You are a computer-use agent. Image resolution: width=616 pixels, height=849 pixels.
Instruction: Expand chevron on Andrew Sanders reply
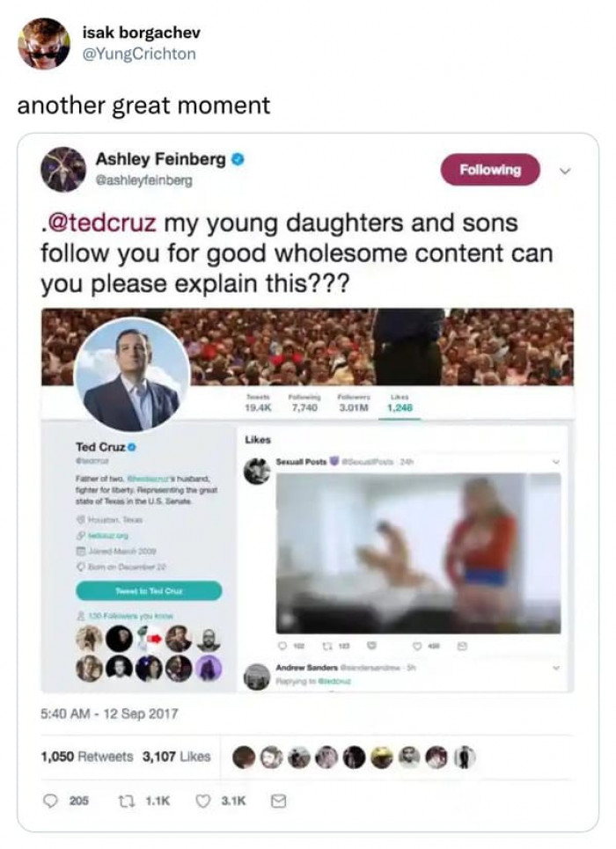(555, 668)
